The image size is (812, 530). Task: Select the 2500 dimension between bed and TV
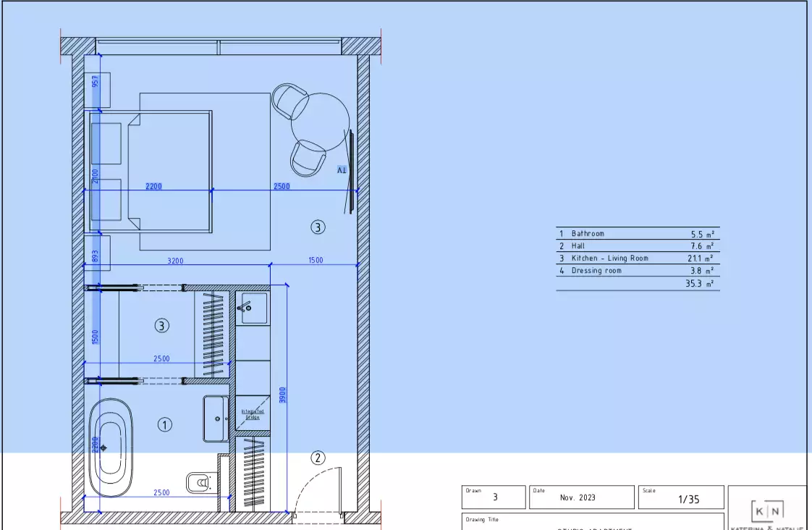point(282,186)
